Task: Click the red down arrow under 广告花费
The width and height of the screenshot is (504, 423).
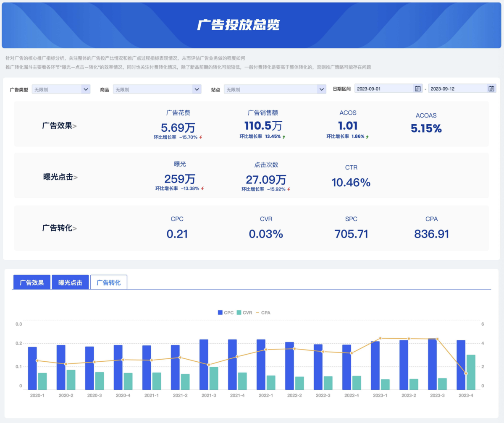Action: click(x=201, y=137)
